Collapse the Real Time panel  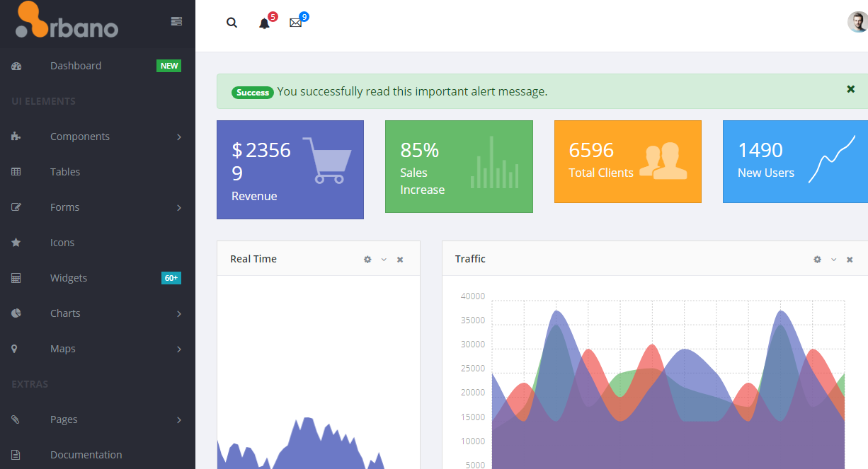click(383, 259)
